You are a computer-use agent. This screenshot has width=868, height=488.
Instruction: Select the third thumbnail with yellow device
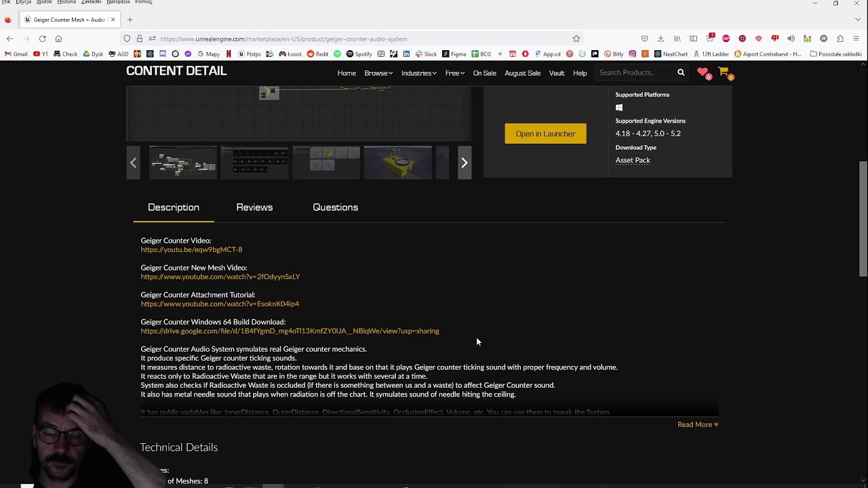point(326,163)
